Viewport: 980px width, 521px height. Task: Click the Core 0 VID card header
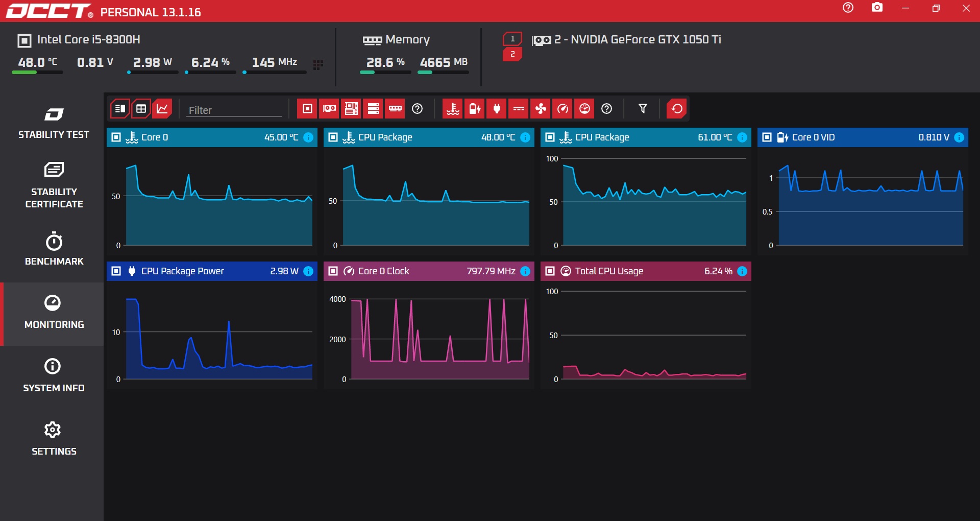click(863, 137)
